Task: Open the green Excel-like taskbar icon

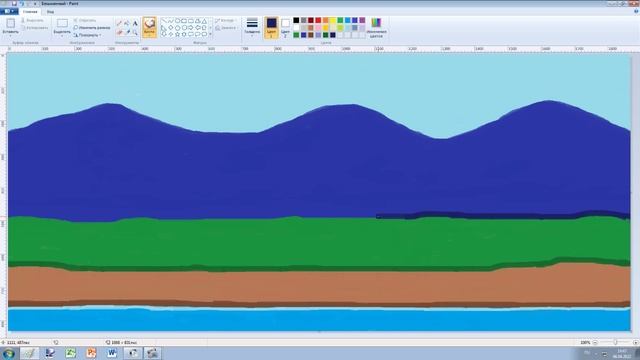Action: (71, 353)
